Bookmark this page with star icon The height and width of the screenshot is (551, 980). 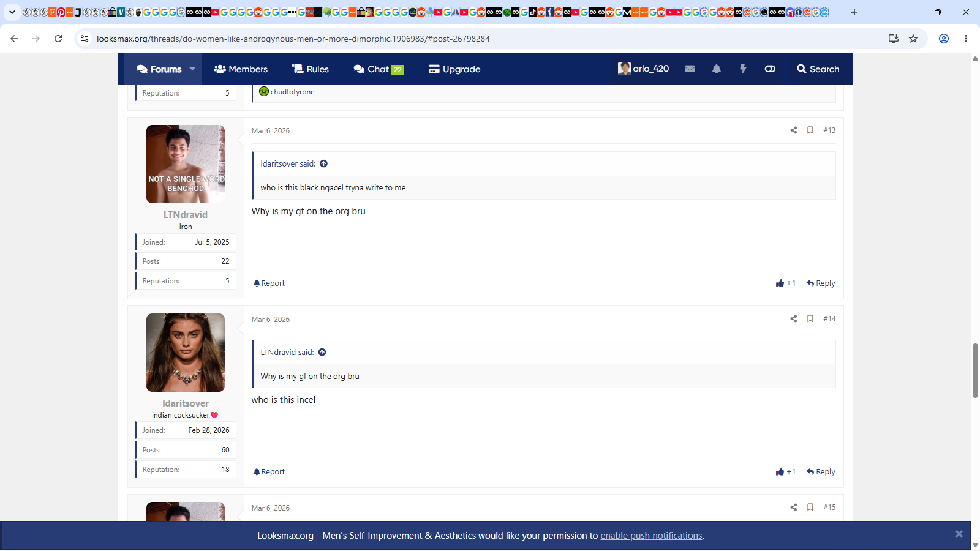pyautogui.click(x=913, y=39)
